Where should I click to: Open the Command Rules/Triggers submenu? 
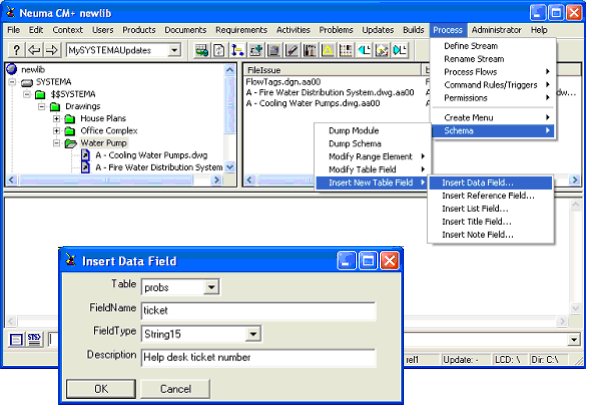coord(493,85)
